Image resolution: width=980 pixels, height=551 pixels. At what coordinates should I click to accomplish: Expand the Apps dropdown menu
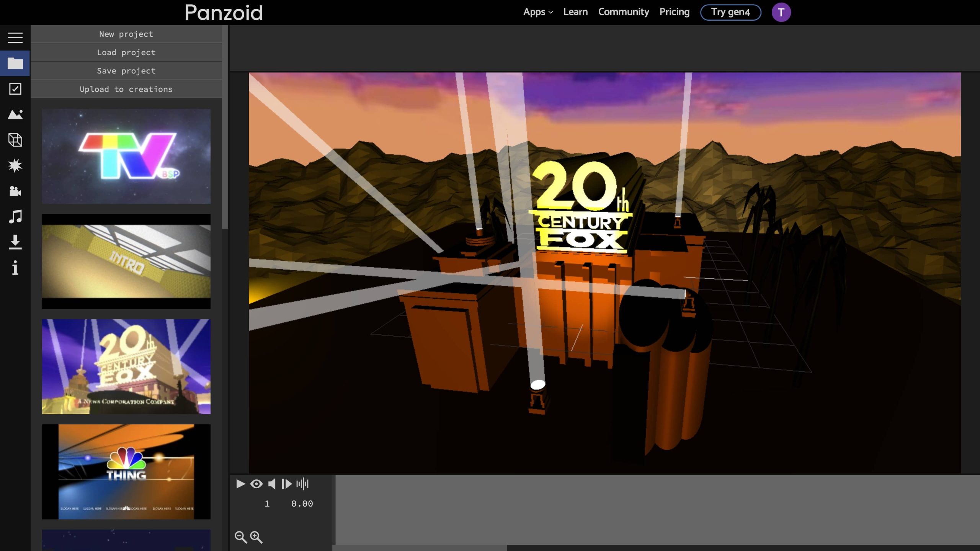click(538, 12)
